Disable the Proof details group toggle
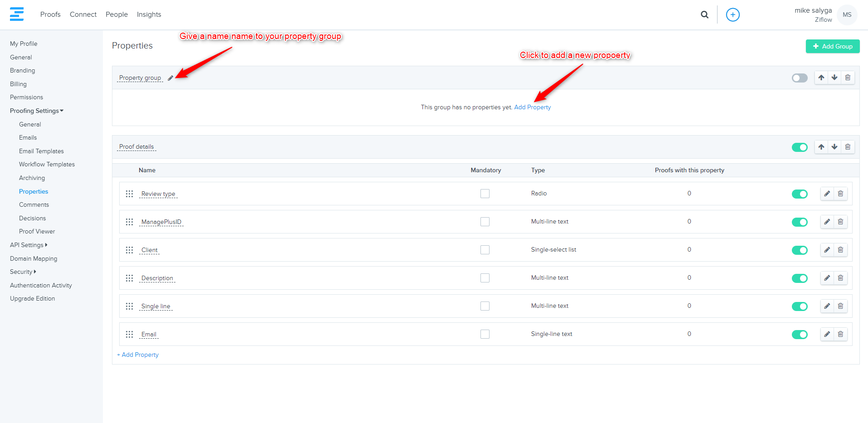 (x=800, y=147)
